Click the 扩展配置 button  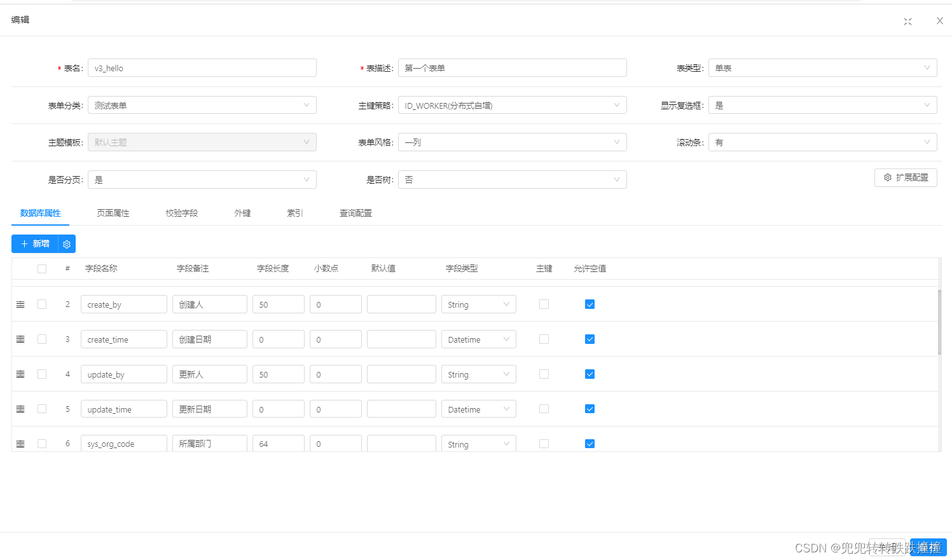point(906,178)
